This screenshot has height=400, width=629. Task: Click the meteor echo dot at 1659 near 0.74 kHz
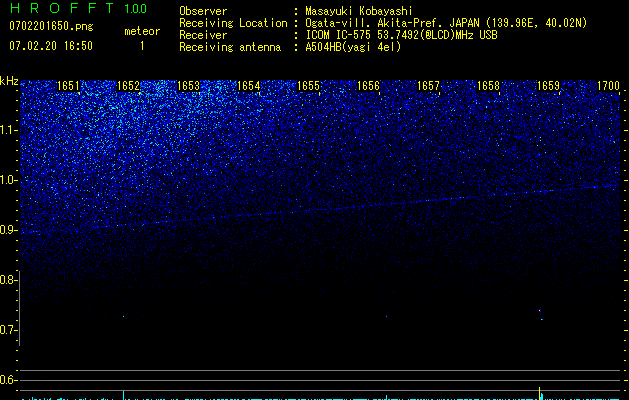click(540, 310)
